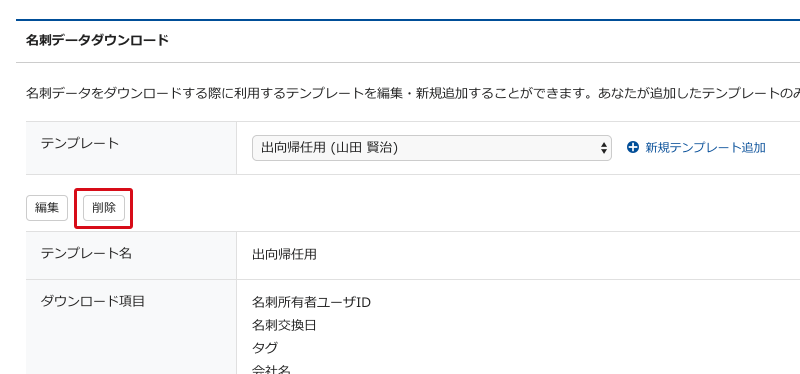Image resolution: width=800 pixels, height=374 pixels.
Task: Select the partially visible 会社名 item
Action: (271, 368)
